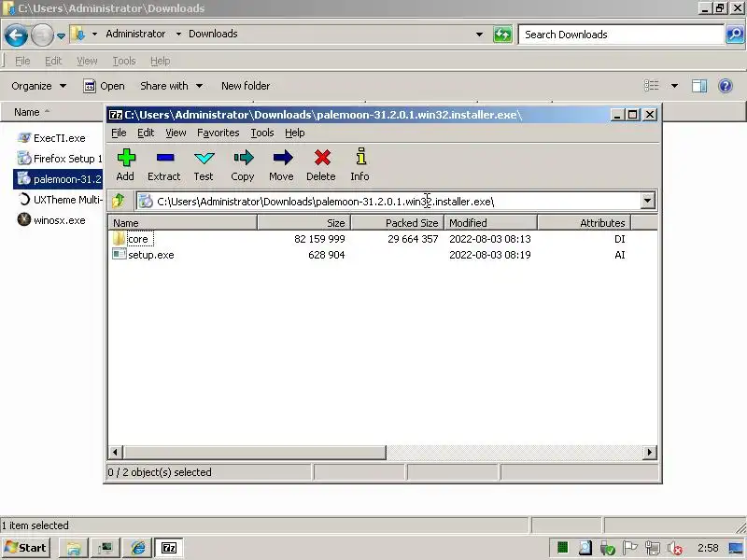Open the Organize dropdown in Explorer

pyautogui.click(x=39, y=86)
